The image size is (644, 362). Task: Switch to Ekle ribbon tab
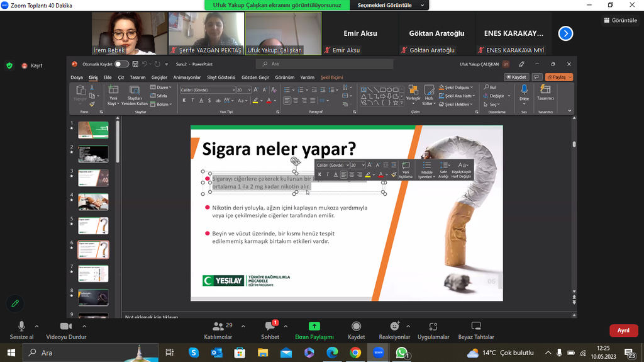point(108,77)
